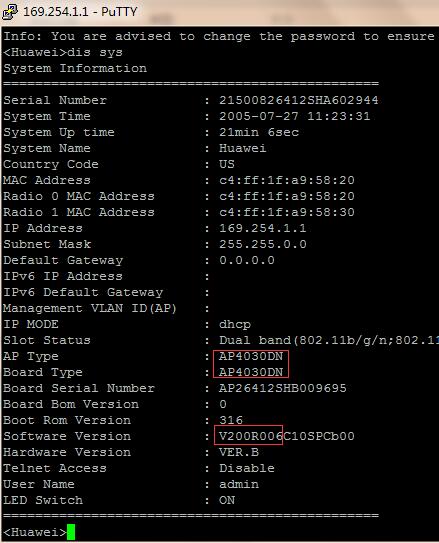Click the User Name value admin

[x=239, y=484]
